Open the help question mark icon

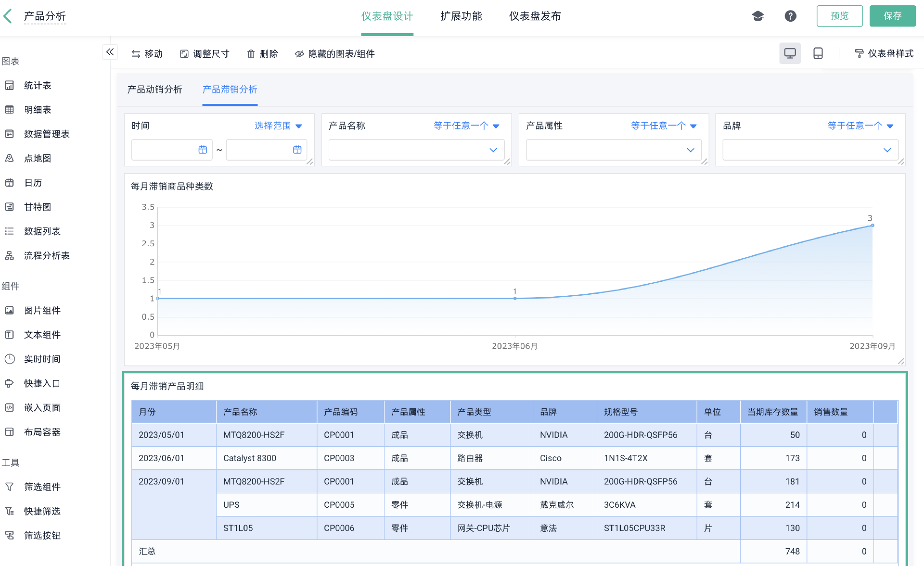[790, 16]
